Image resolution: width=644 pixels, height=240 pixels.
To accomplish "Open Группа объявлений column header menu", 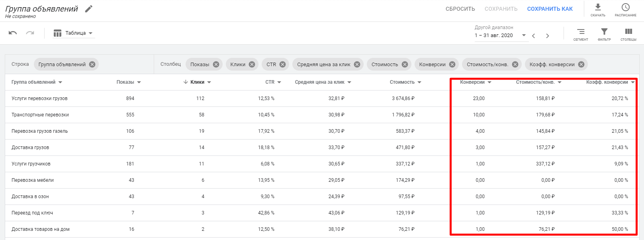I will [x=60, y=83].
